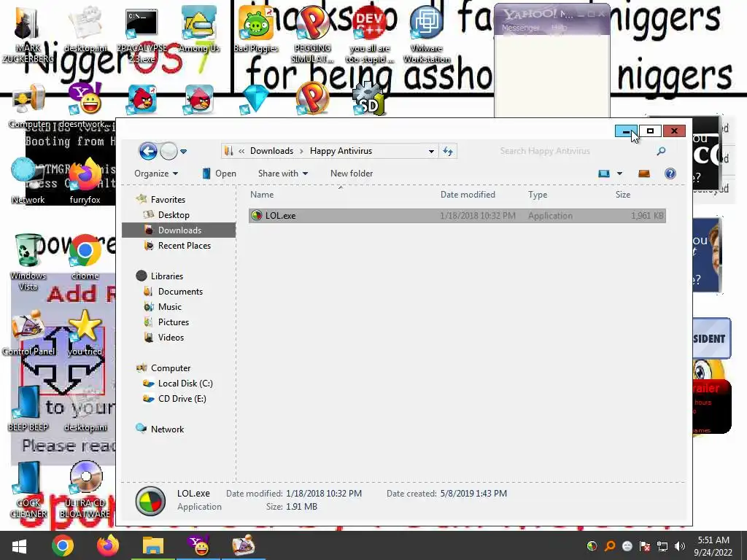Select the Windows Vista recycle bin icon

(x=28, y=262)
